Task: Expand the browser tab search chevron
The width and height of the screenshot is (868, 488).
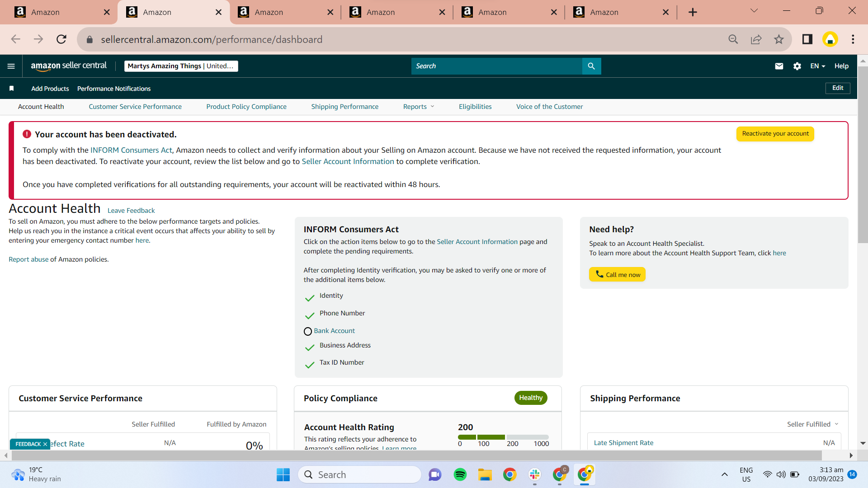Action: (x=754, y=10)
